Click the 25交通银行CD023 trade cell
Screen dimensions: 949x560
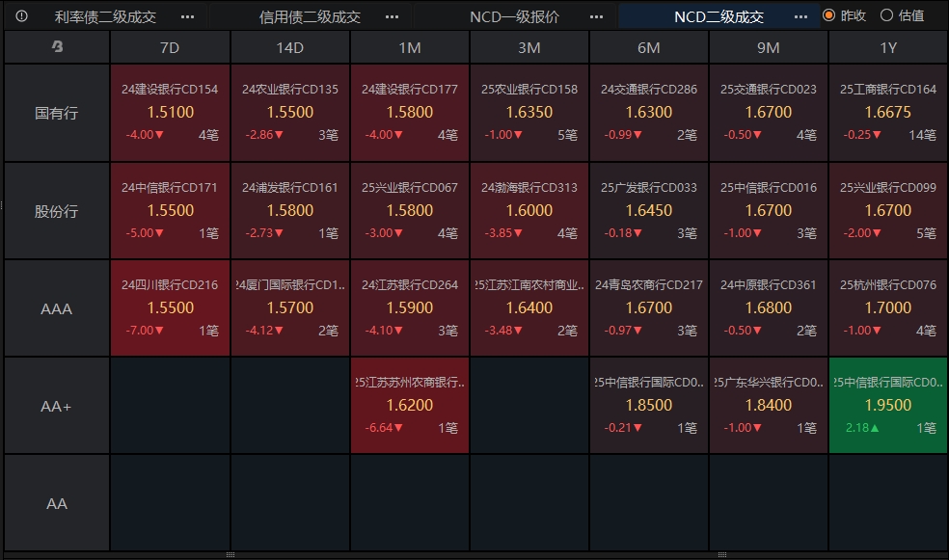(768, 113)
